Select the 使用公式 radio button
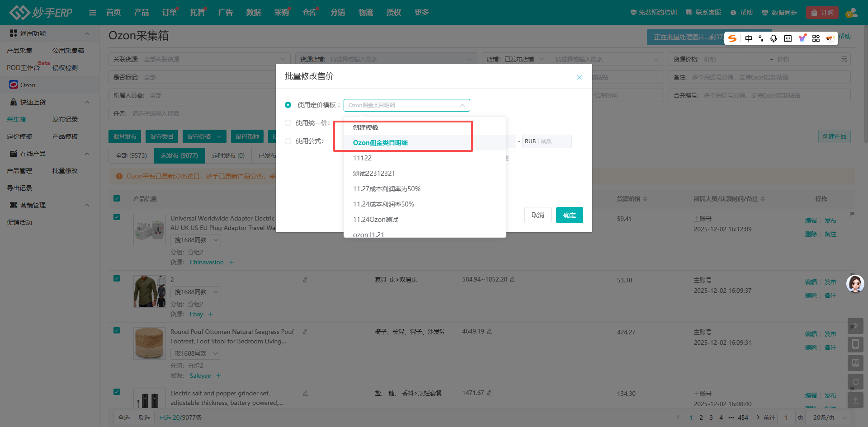Viewport: 868px width, 427px height. click(288, 141)
